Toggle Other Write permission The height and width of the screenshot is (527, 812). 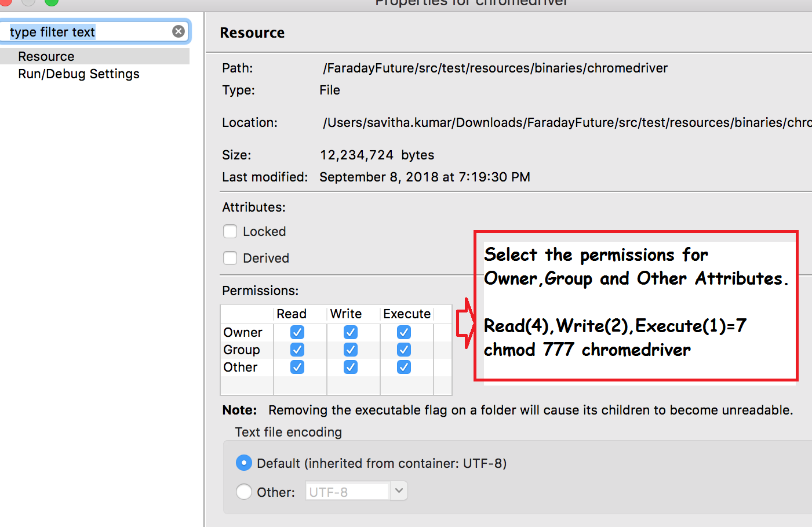click(x=351, y=367)
